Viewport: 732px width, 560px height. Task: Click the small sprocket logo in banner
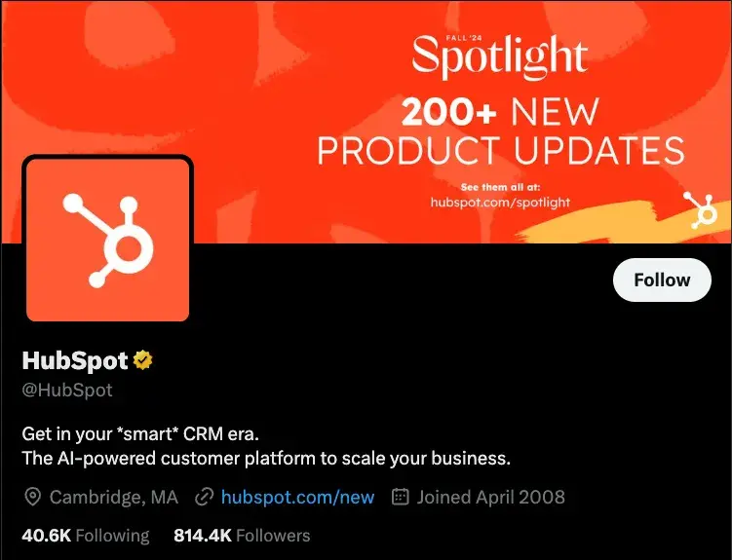[x=700, y=209]
